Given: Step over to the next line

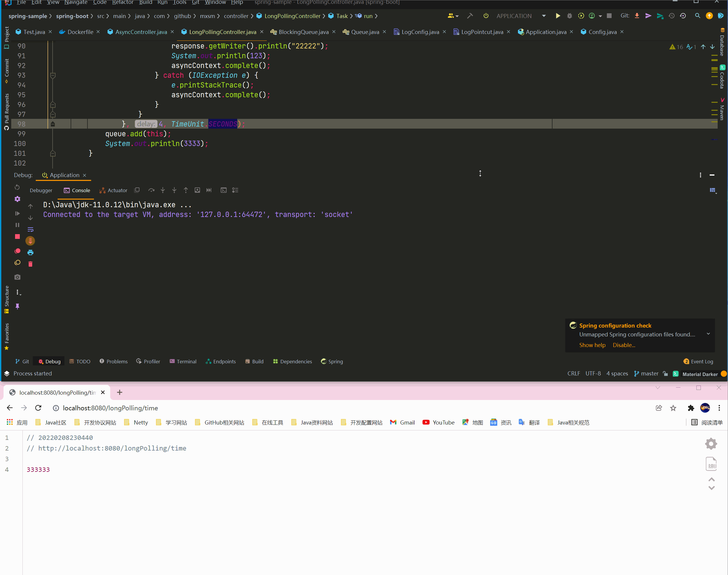Looking at the screenshot, I should coord(151,190).
